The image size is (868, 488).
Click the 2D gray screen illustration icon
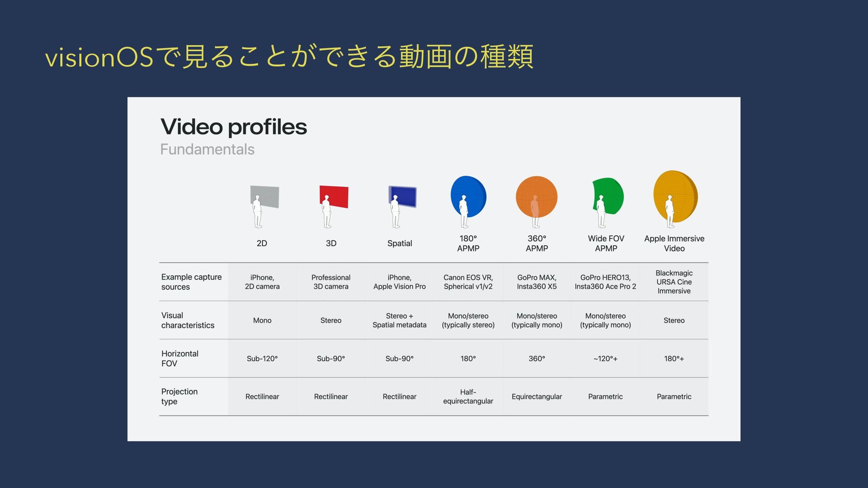264,206
